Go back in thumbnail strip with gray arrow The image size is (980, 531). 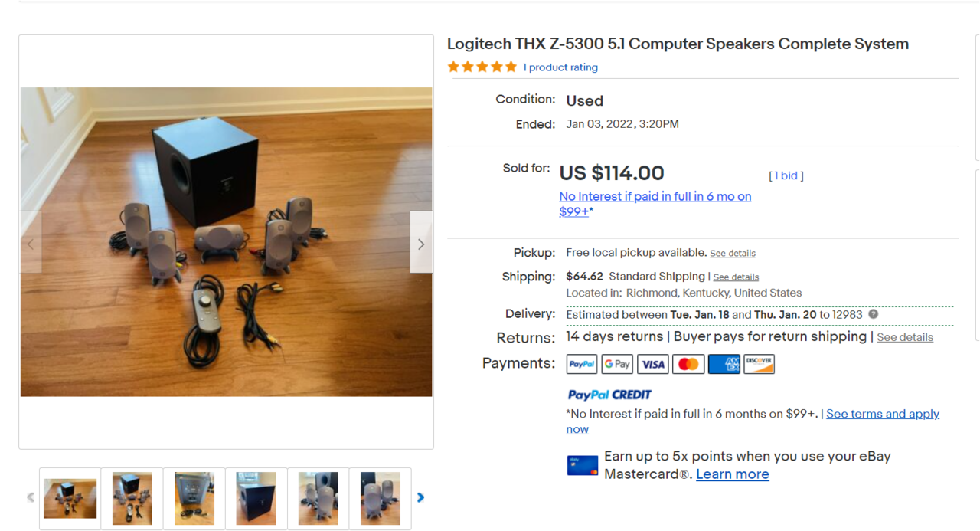pyautogui.click(x=31, y=497)
